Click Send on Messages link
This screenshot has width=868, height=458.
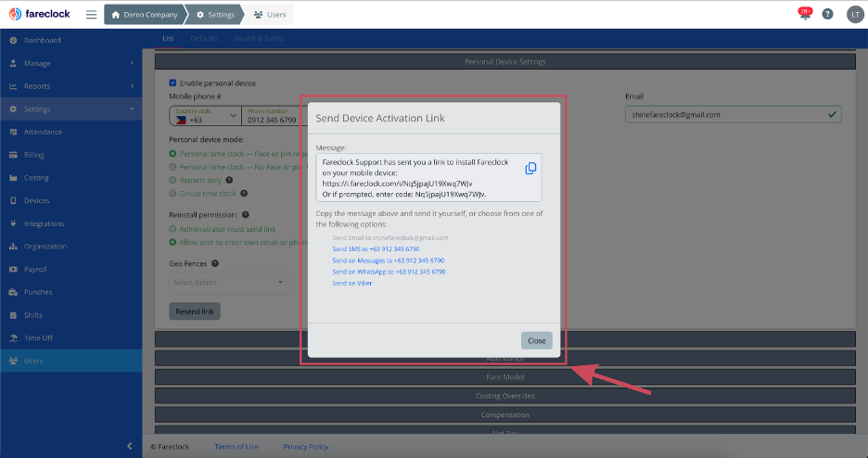(388, 261)
